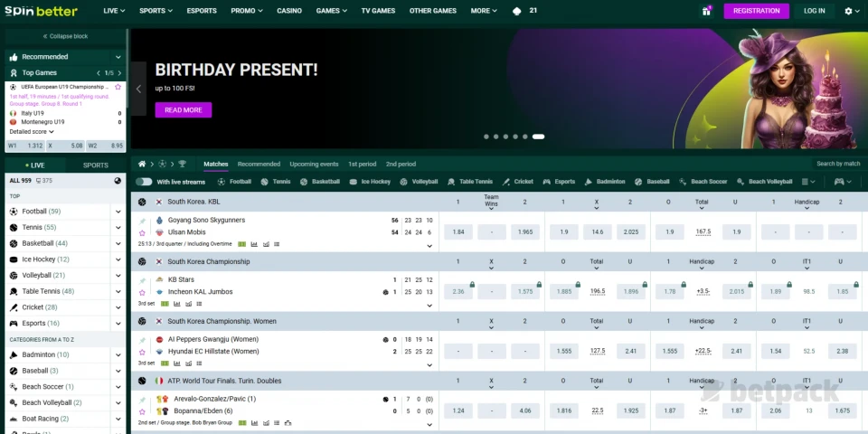Screen dimensions: 868x434
Task: Select the LIVE mode in sidebar
Action: coord(35,165)
